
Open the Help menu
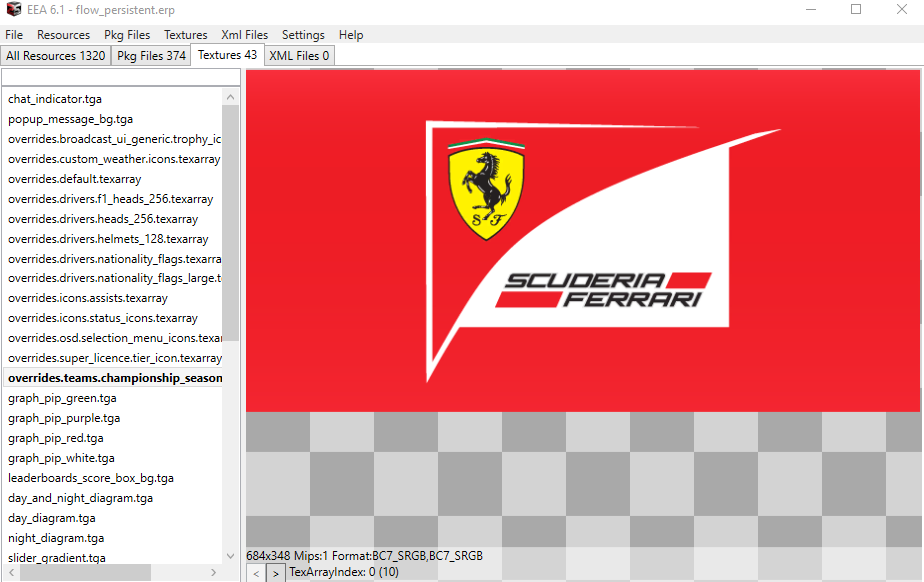(351, 34)
